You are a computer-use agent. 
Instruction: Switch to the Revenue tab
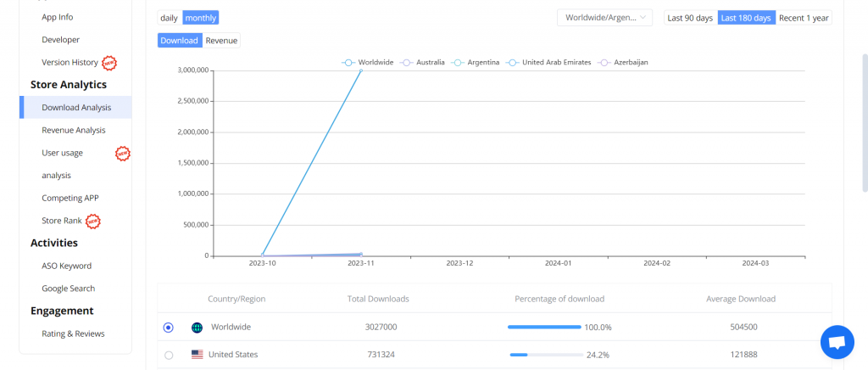point(221,41)
